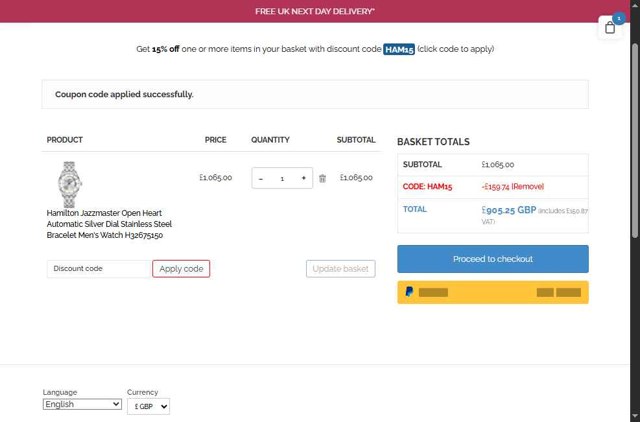The image size is (640, 422).
Task: Click the FREE UK NEXT DAY DELIVERY banner
Action: [315, 11]
